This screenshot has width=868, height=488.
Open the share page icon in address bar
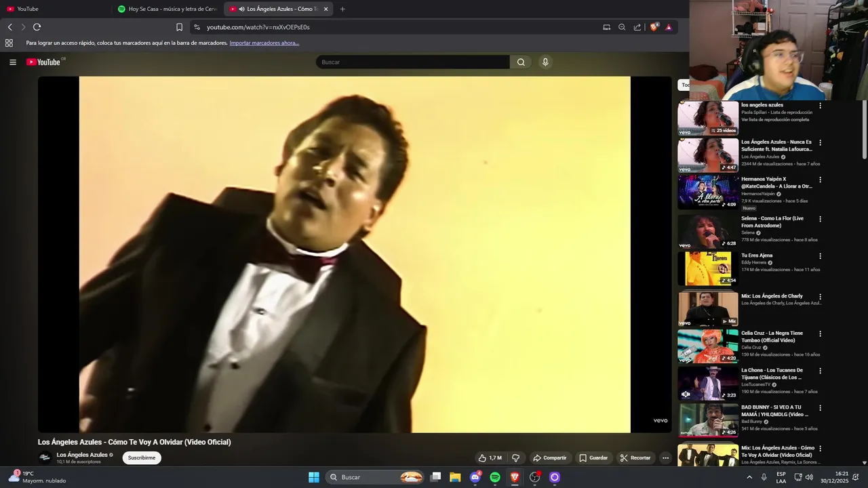point(637,27)
